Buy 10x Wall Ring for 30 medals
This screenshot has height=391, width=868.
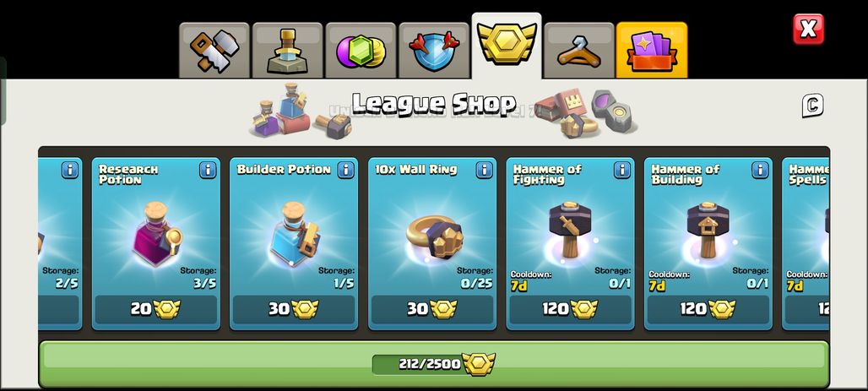[431, 309]
